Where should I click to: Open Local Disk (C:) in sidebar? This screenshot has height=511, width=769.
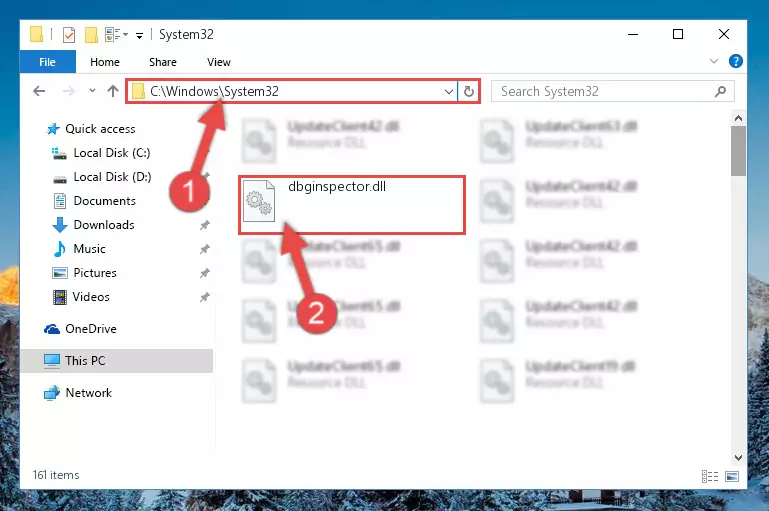[112, 153]
